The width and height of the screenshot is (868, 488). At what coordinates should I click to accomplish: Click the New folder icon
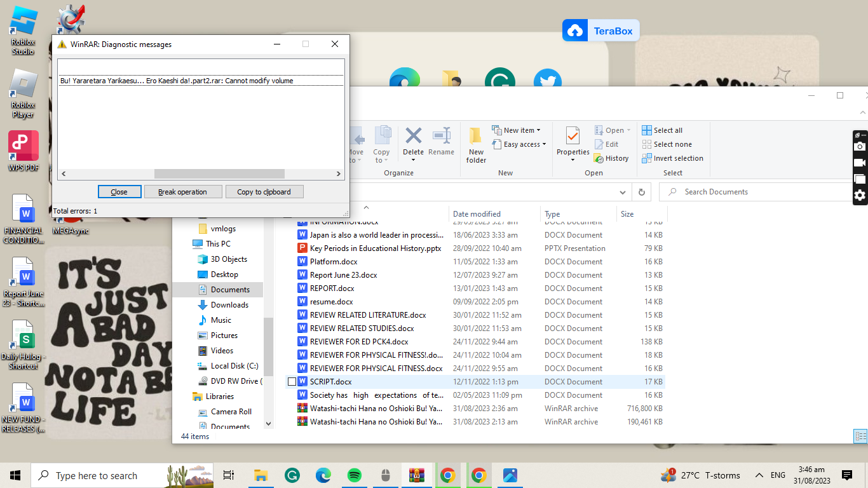point(476,142)
